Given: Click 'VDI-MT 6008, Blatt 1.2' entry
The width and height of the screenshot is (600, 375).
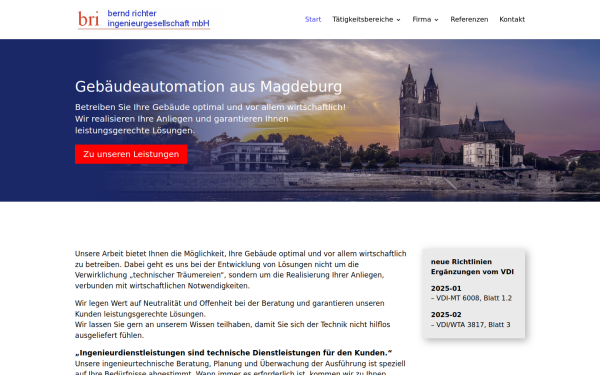Looking at the screenshot, I should click(471, 298).
